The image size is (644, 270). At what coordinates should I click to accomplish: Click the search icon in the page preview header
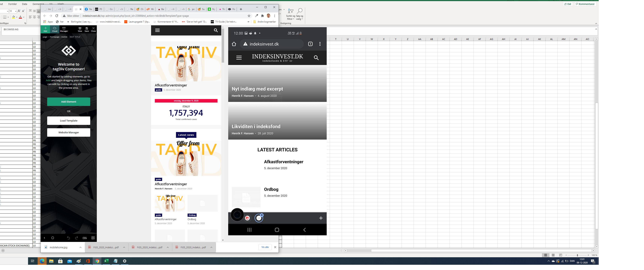coord(216,30)
